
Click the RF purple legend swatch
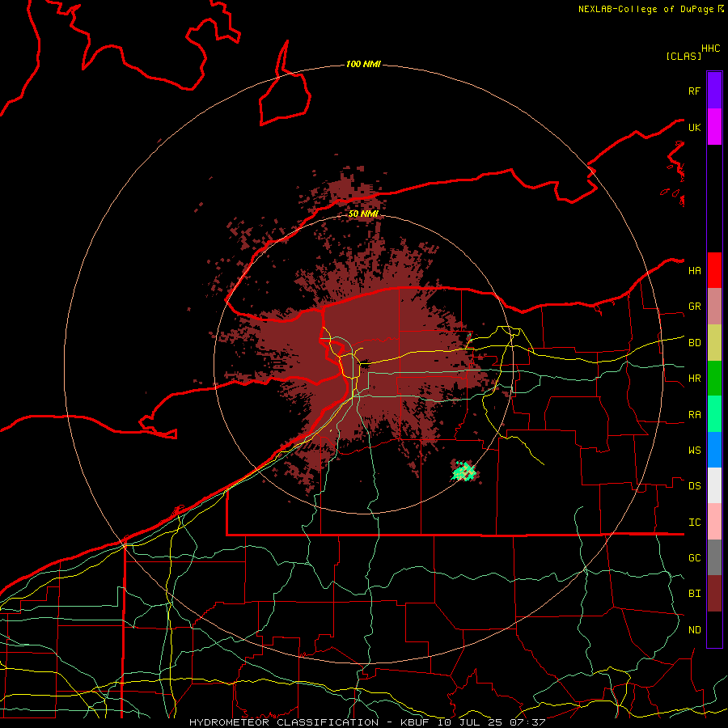714,91
